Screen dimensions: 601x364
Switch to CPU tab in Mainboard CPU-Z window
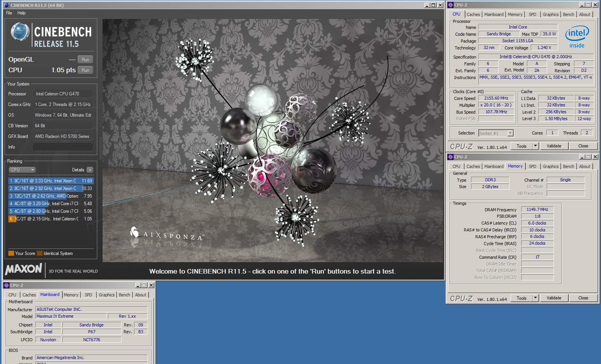point(12,295)
